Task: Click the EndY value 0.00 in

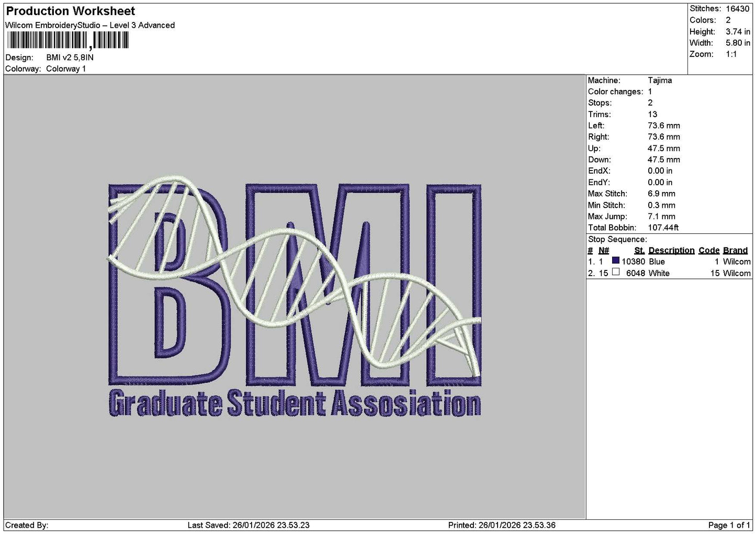Action: pos(660,183)
